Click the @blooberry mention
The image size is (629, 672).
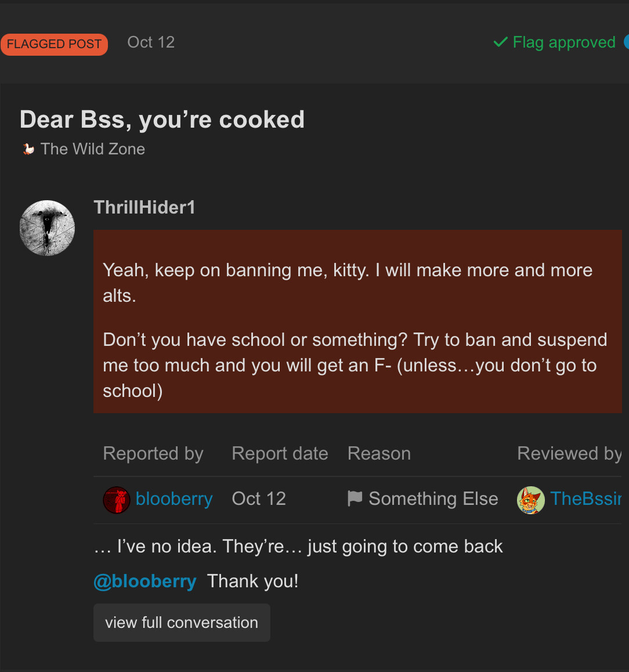point(145,581)
